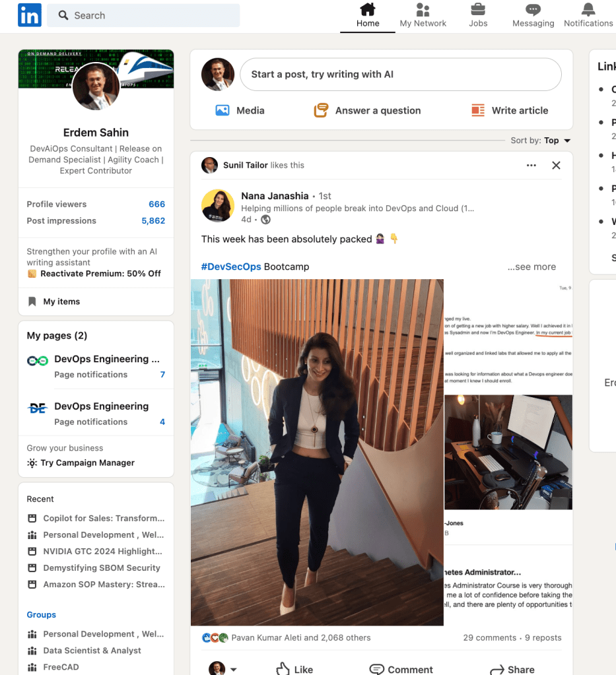Click group icon beside FreeCAD

click(x=32, y=667)
